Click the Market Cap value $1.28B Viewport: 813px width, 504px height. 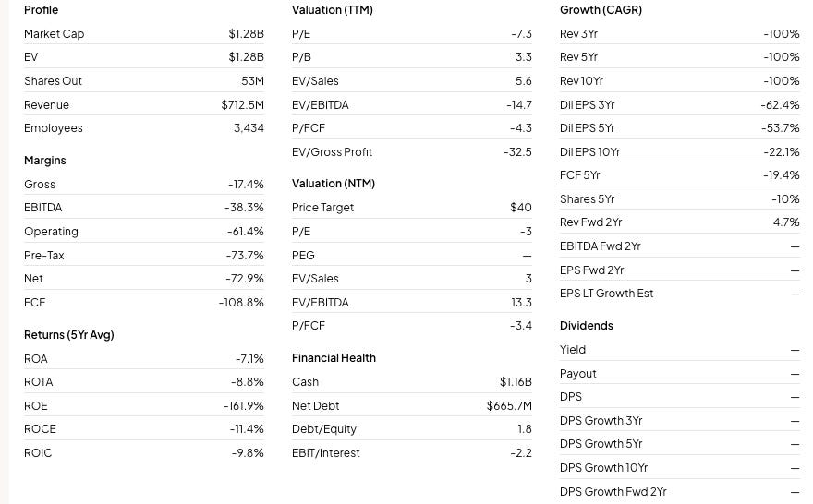(246, 33)
